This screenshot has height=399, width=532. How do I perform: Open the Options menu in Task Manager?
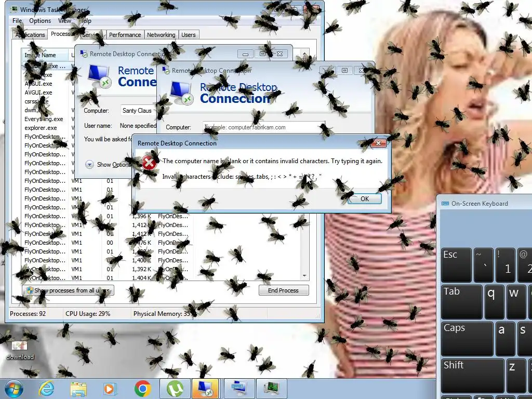[x=40, y=21]
